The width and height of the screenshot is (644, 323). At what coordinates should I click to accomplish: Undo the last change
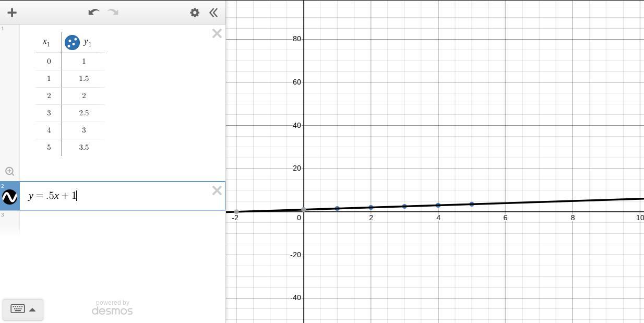(93, 12)
